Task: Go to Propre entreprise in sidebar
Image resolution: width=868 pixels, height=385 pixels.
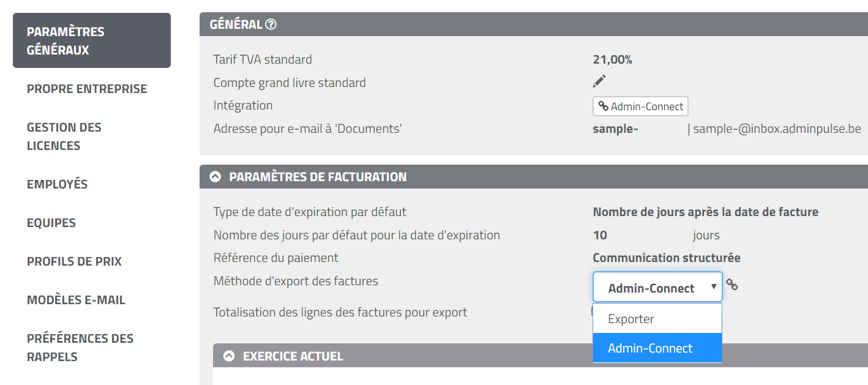Action: (x=87, y=89)
